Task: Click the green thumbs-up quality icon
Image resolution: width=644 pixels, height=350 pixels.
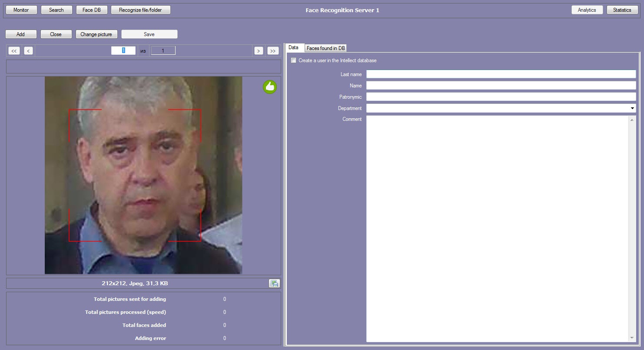Action: tap(270, 87)
